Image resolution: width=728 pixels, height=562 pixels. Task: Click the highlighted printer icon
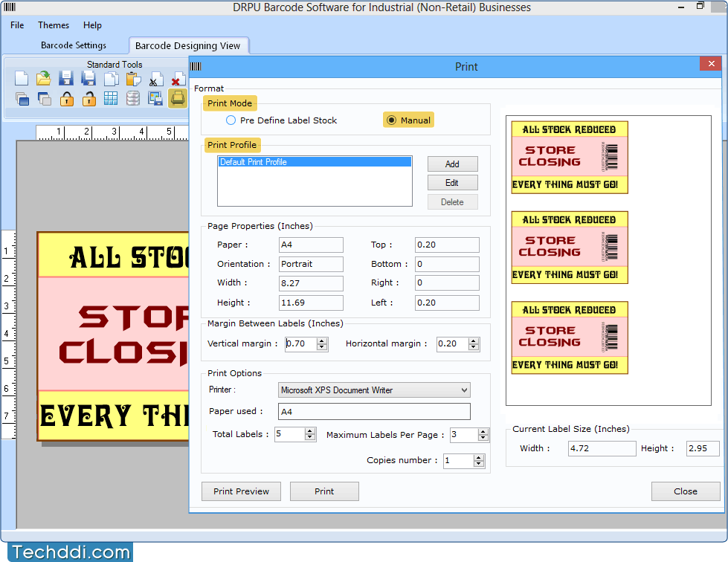coord(178,98)
